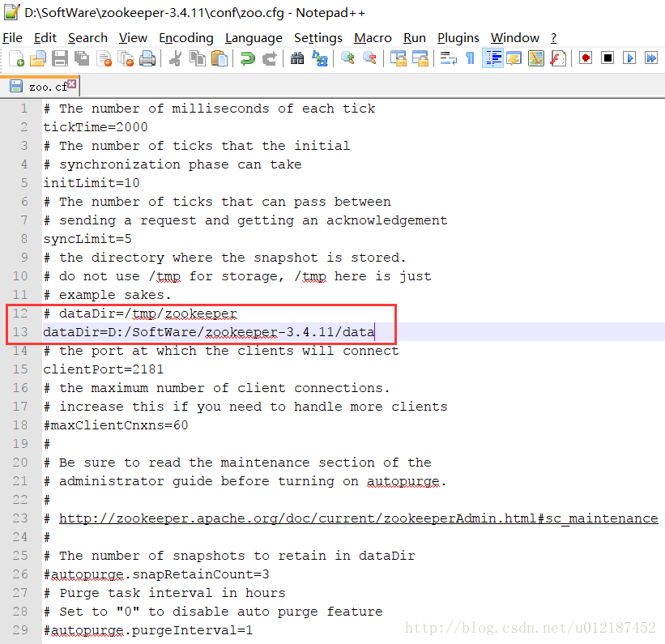Screen dimensions: 665x644
Task: Toggle synchronize horizontal scrolling icon
Action: click(420, 58)
